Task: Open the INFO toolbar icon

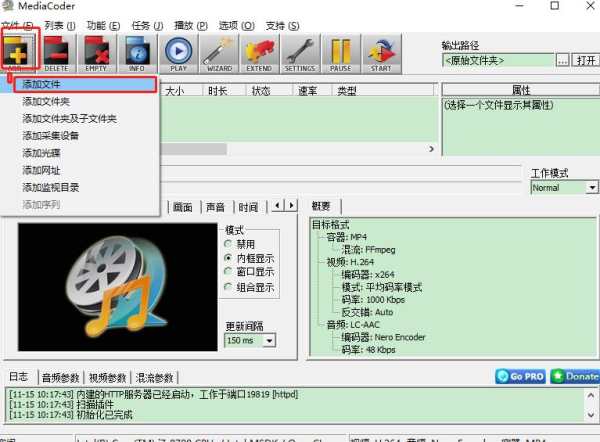Action: 137,53
